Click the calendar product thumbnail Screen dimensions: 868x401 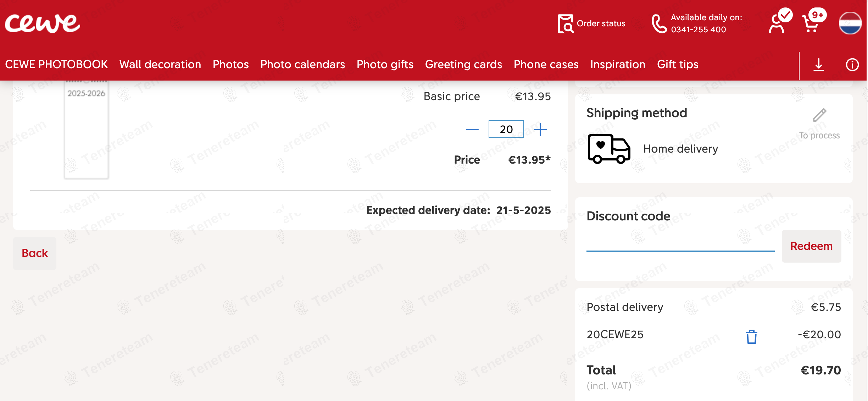tap(86, 130)
